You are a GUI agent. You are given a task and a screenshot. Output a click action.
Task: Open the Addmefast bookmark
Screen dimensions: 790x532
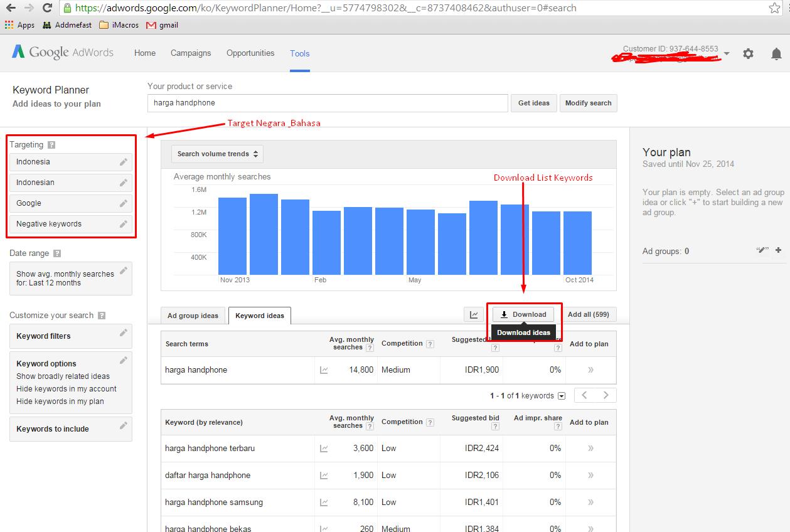(x=67, y=25)
